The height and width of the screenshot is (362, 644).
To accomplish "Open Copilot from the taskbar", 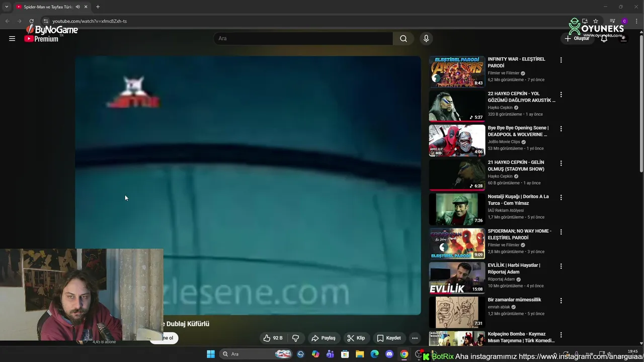I will (x=315, y=354).
